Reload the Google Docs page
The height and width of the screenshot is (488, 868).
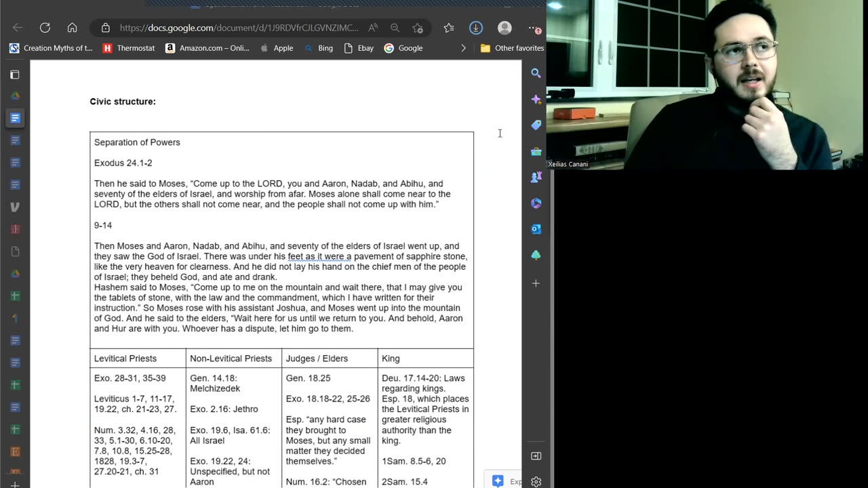(45, 28)
